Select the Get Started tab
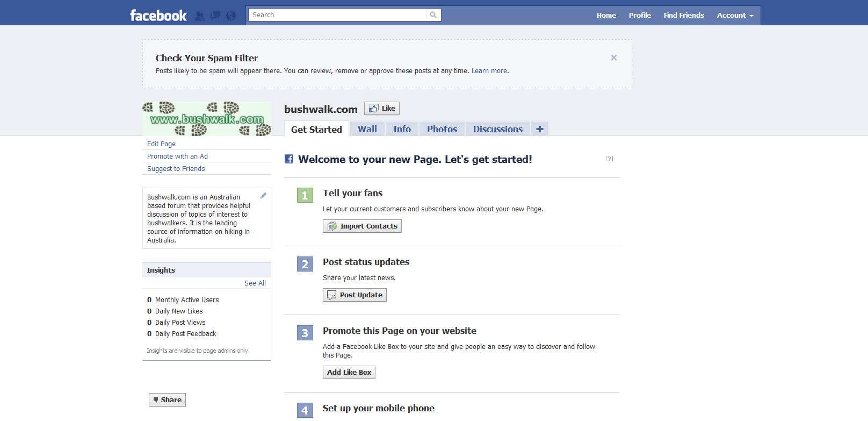Image resolution: width=868 pixels, height=421 pixels. (316, 129)
